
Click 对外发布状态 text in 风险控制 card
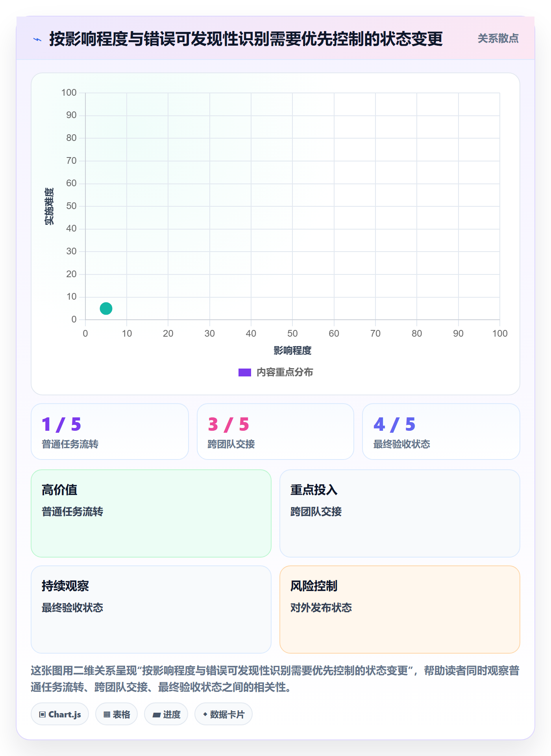tap(321, 608)
